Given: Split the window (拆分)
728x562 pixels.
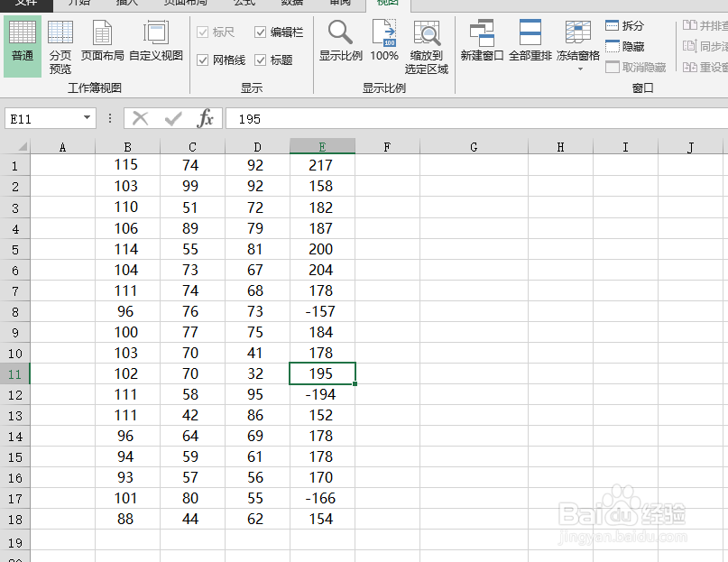Looking at the screenshot, I should point(625,25).
